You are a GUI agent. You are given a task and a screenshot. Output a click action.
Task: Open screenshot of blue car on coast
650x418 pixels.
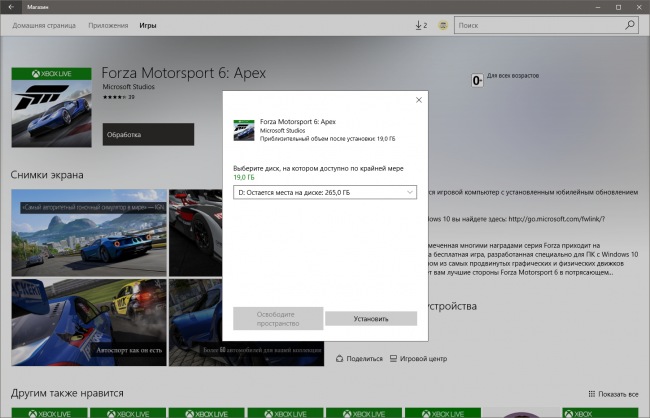pos(89,233)
